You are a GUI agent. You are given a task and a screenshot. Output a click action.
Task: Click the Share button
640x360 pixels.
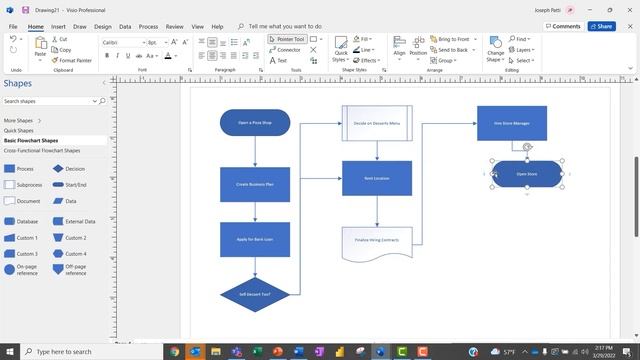[602, 27]
